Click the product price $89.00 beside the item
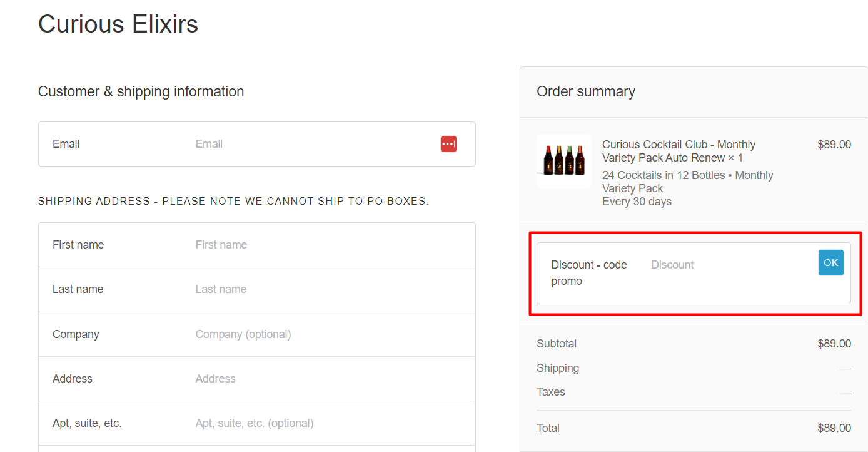Image resolution: width=868 pixels, height=452 pixels. click(x=834, y=145)
